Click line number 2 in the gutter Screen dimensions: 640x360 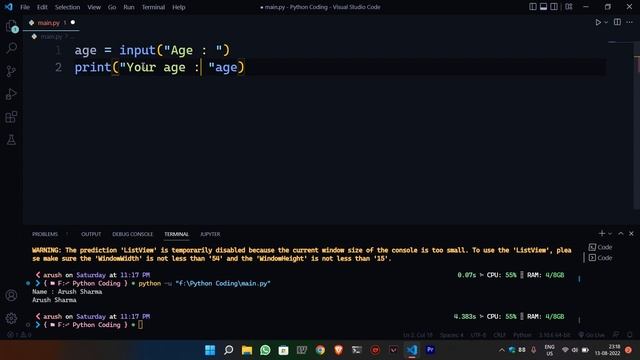[58, 67]
